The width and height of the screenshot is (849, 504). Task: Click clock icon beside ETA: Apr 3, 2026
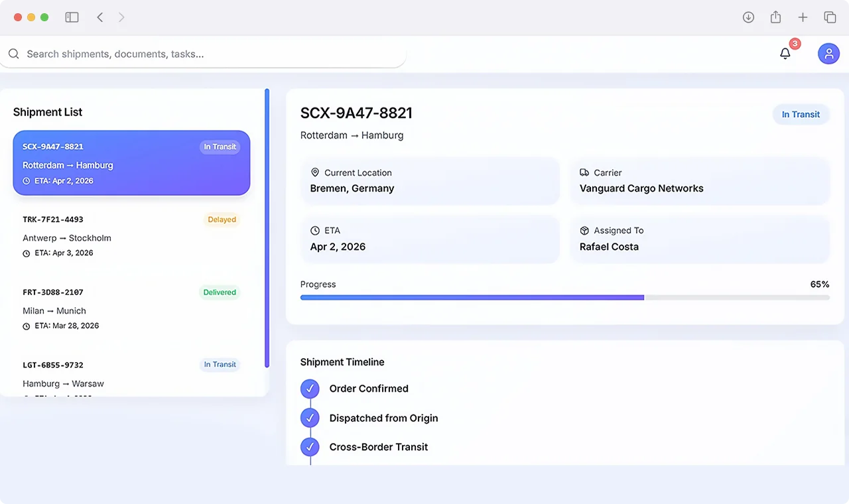coord(27,253)
